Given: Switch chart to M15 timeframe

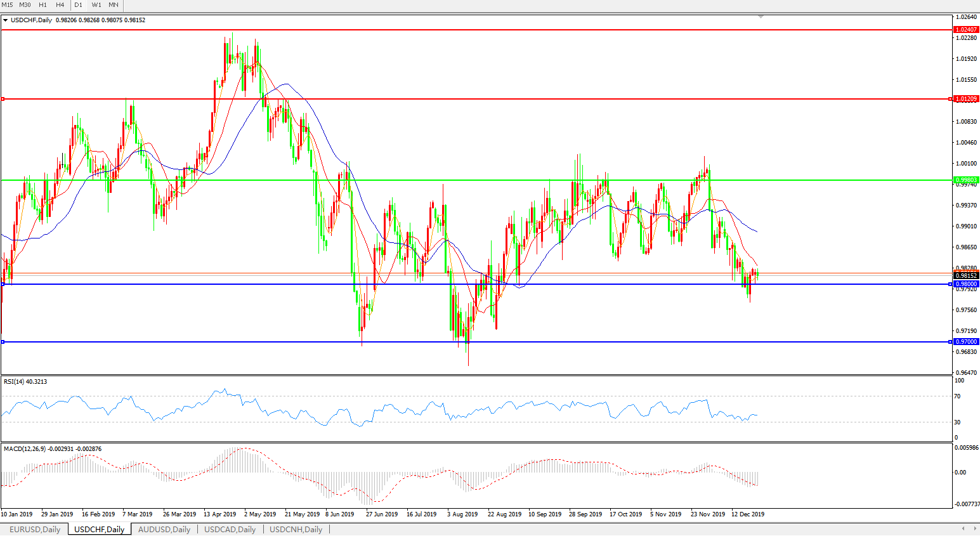Looking at the screenshot, I should [x=7, y=4].
